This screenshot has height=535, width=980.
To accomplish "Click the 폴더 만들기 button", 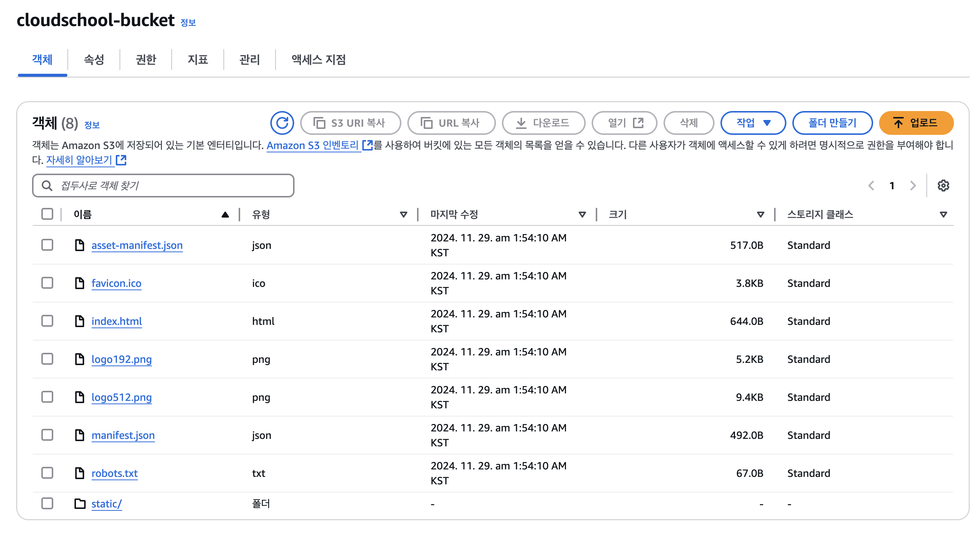I will pyautogui.click(x=832, y=123).
